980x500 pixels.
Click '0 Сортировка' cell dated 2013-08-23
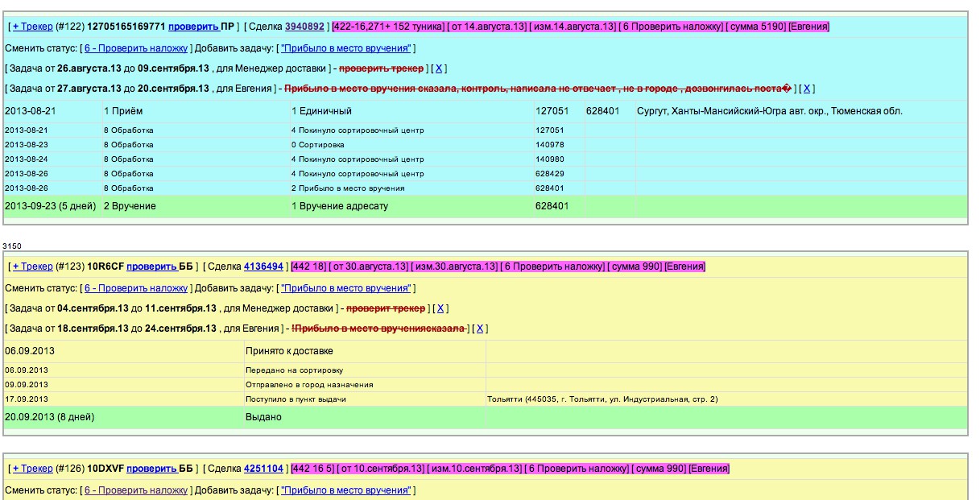(x=411, y=145)
